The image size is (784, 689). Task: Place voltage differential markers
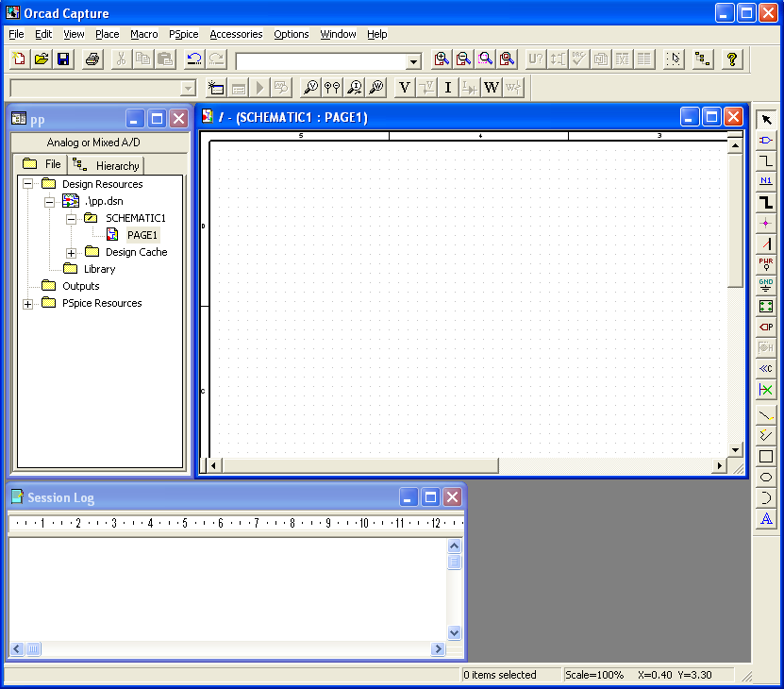coord(332,88)
